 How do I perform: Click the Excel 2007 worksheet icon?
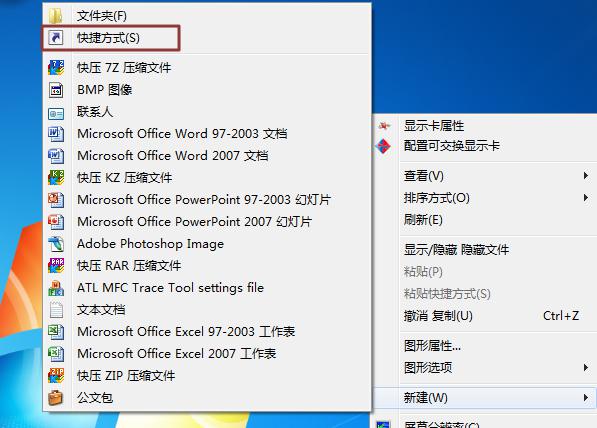pos(56,354)
